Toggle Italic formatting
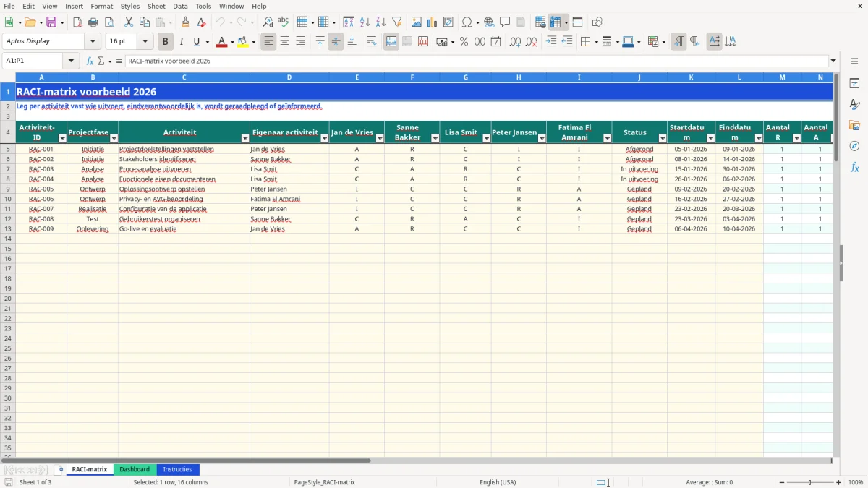 click(x=182, y=42)
